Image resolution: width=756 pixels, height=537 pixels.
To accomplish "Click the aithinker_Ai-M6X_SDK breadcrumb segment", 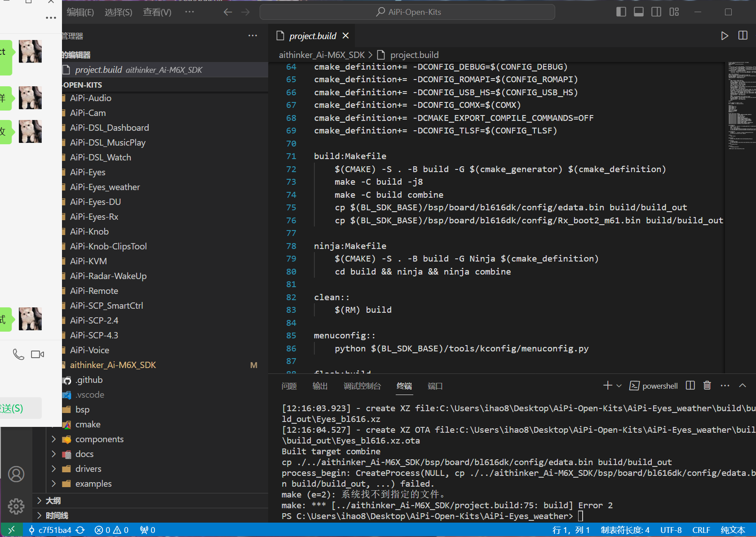I will click(322, 55).
